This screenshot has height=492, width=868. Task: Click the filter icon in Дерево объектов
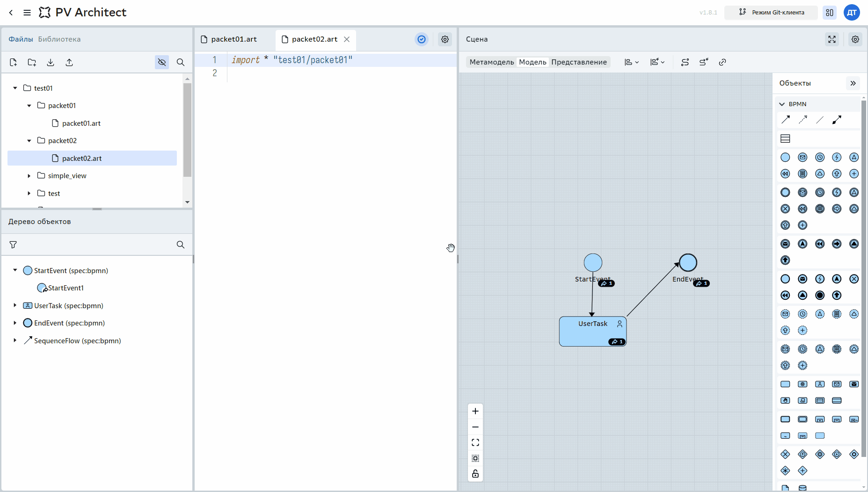coord(13,245)
